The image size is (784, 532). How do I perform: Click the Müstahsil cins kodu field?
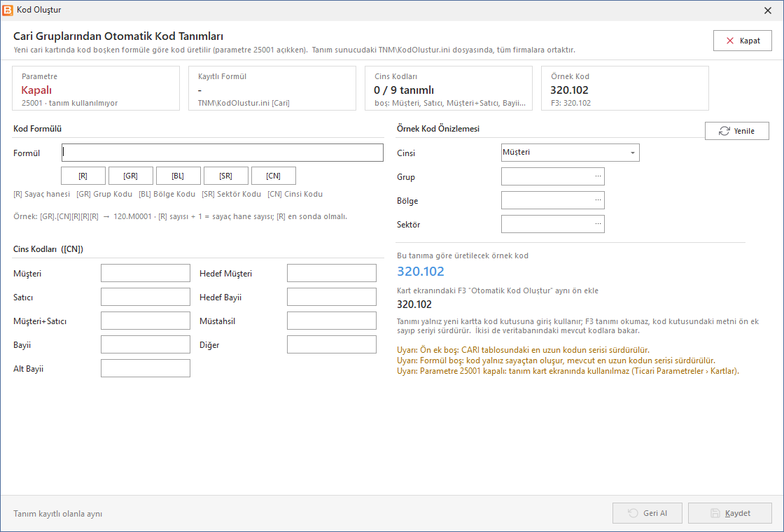(x=332, y=321)
